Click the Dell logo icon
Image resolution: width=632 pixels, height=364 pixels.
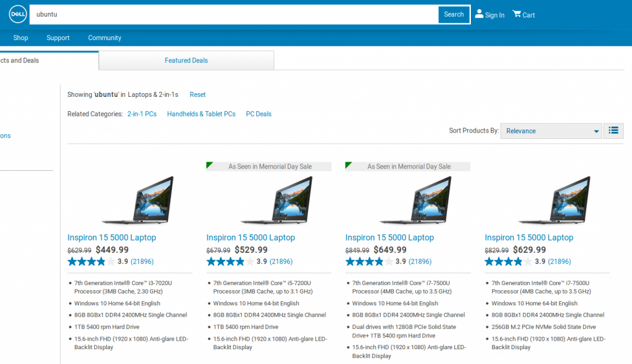17,14
